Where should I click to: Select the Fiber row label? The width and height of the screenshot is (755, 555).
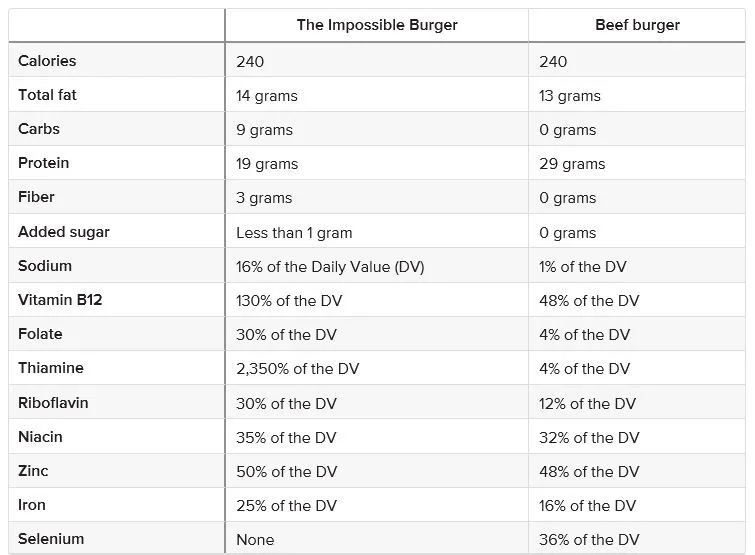coord(37,197)
